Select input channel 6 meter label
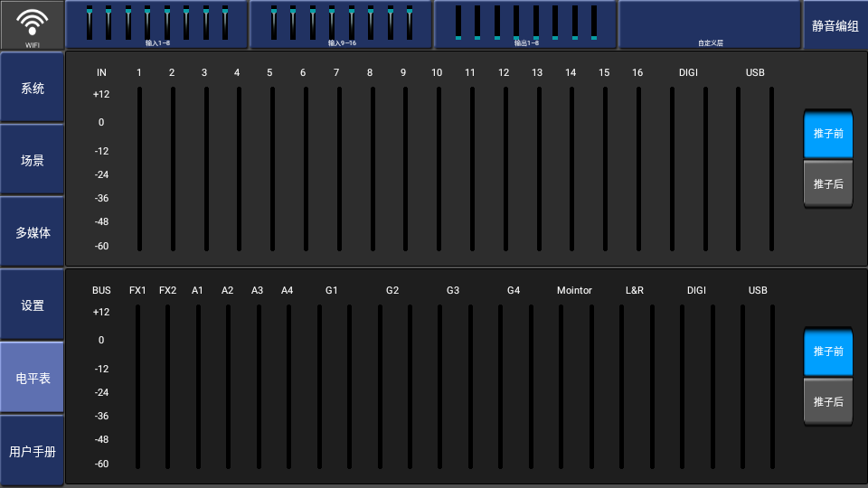The height and width of the screenshot is (488, 868). 303,72
